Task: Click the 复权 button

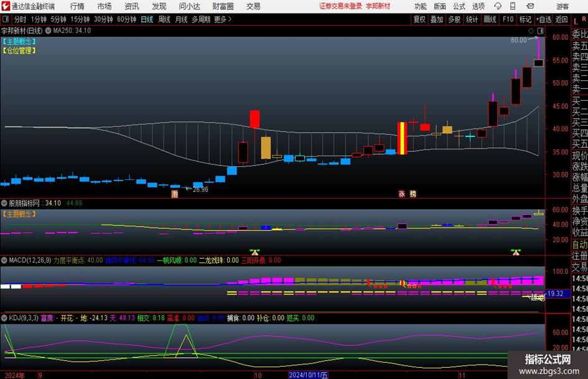Action: coord(419,19)
